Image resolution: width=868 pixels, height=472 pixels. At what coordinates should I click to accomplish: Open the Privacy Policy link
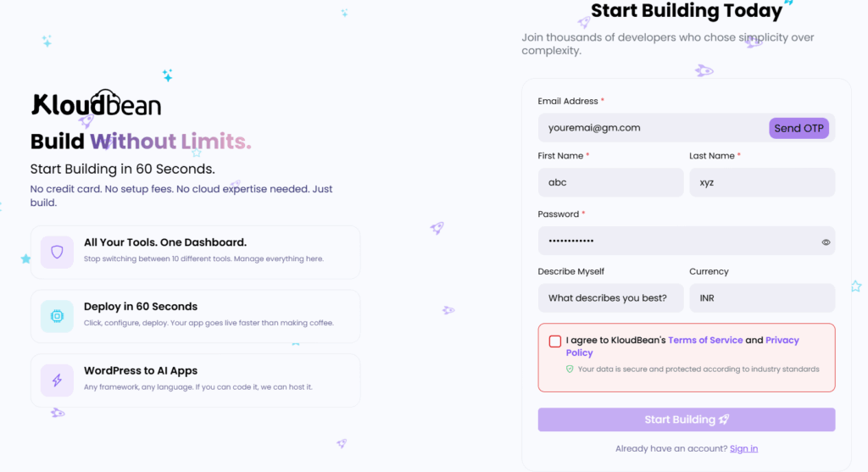pos(682,347)
